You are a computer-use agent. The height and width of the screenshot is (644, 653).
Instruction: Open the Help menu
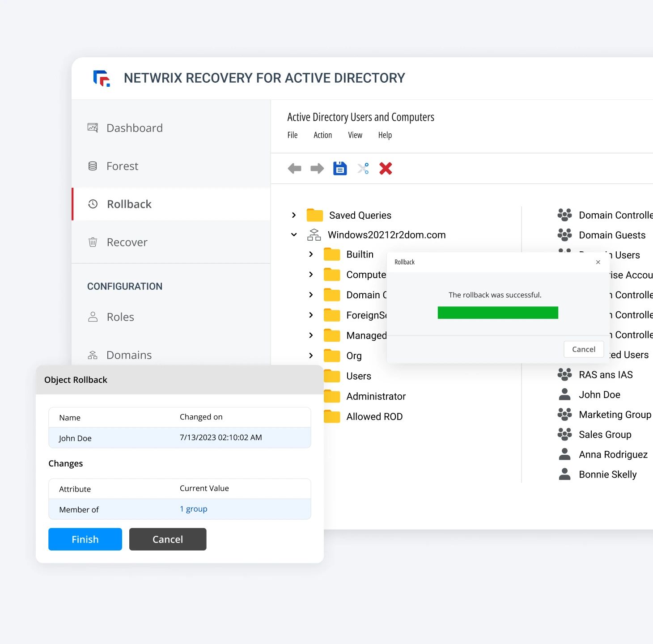[x=385, y=135]
